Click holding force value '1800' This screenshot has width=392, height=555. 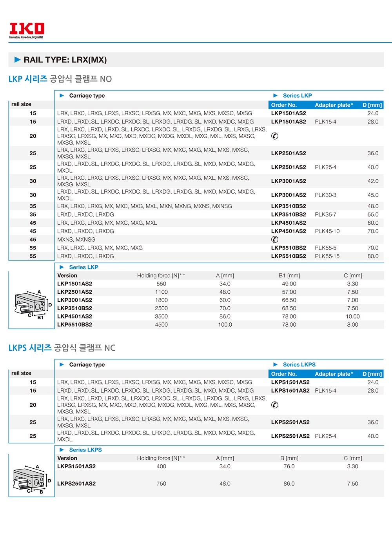click(x=161, y=300)
